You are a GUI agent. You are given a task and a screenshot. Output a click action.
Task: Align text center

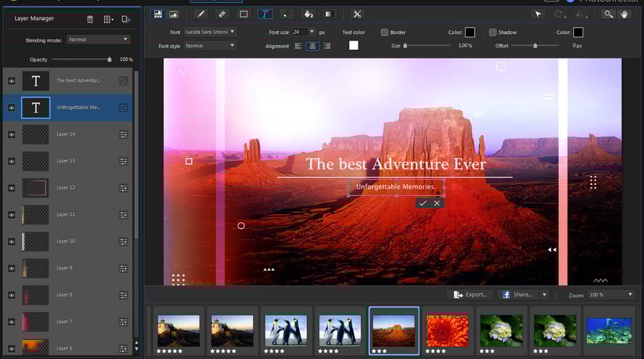tap(312, 46)
